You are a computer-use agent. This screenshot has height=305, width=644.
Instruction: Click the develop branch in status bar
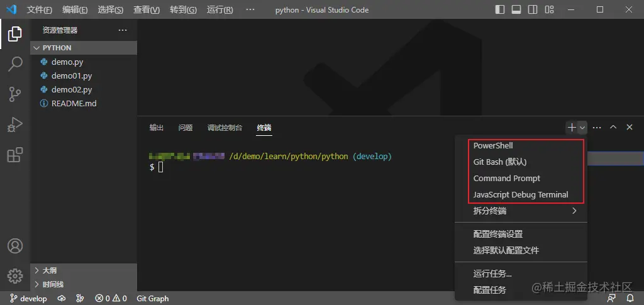tap(28, 299)
